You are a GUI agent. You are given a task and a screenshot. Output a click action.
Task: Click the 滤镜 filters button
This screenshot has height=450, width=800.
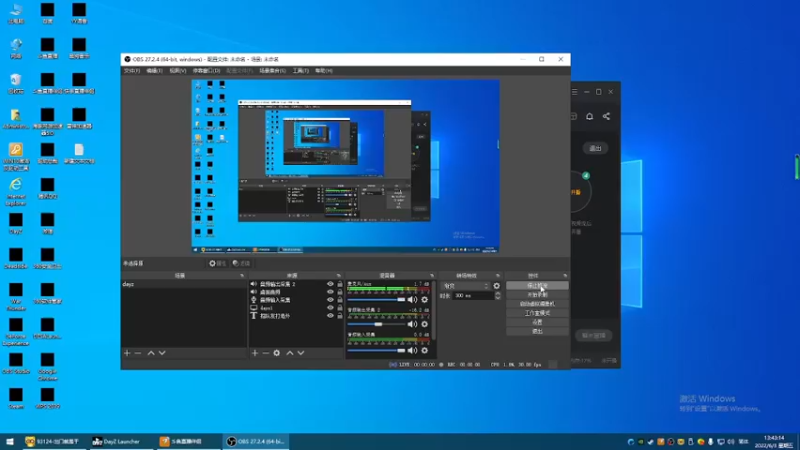[241, 263]
